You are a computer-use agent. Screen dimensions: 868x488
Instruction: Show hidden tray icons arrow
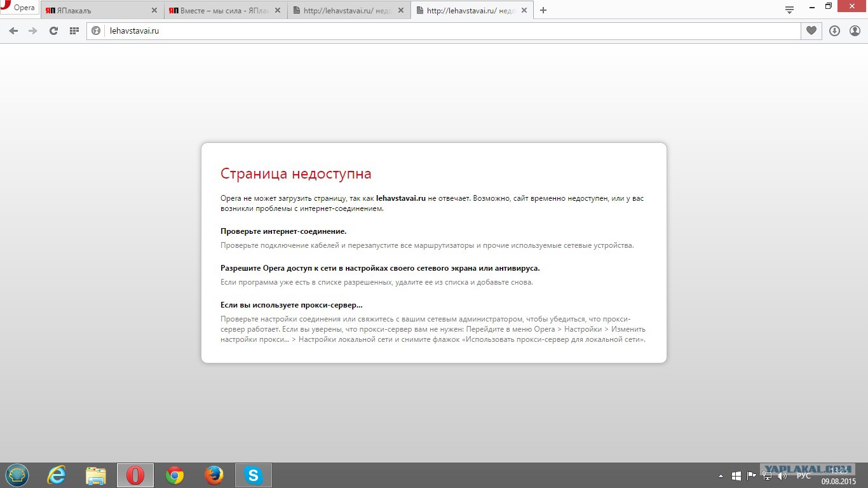721,475
